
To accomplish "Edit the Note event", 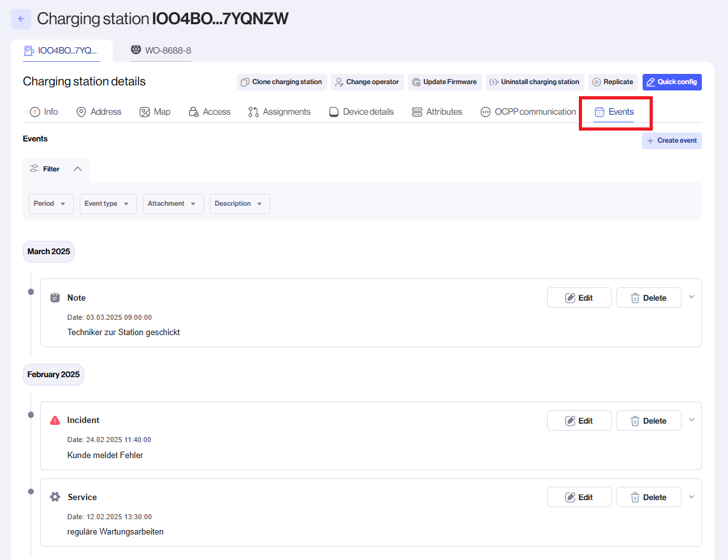I will [579, 298].
